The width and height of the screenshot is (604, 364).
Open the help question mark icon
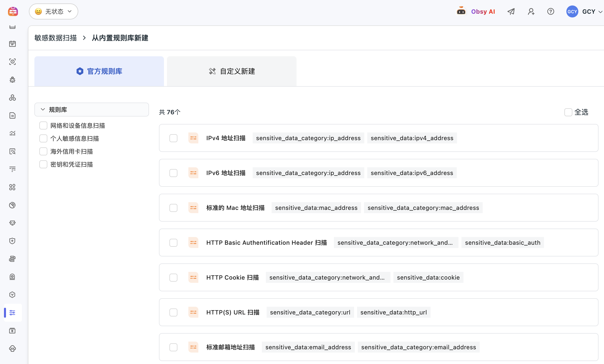(551, 11)
